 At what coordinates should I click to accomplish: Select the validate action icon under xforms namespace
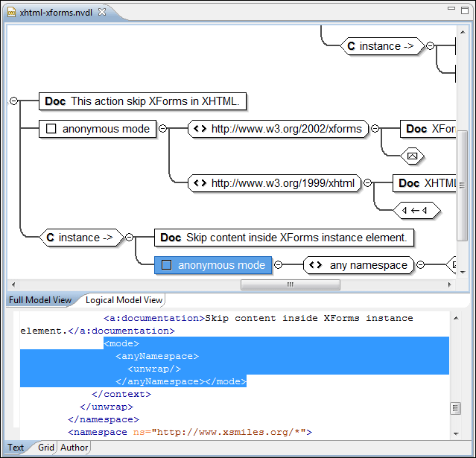(x=412, y=156)
